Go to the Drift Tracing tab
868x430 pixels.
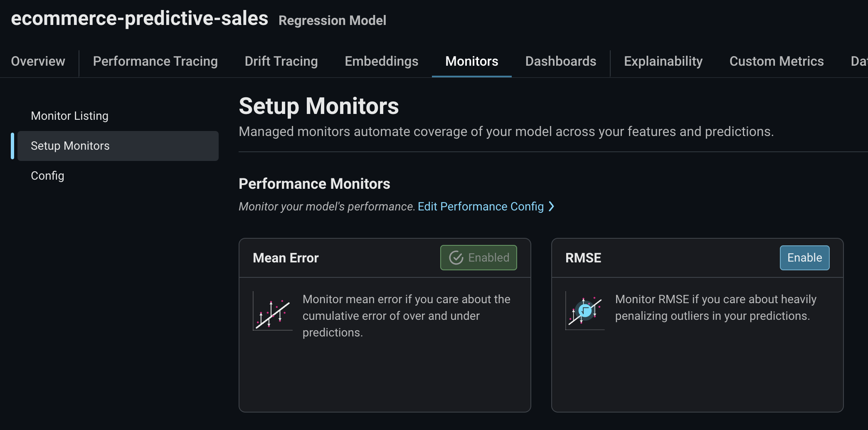tap(281, 61)
